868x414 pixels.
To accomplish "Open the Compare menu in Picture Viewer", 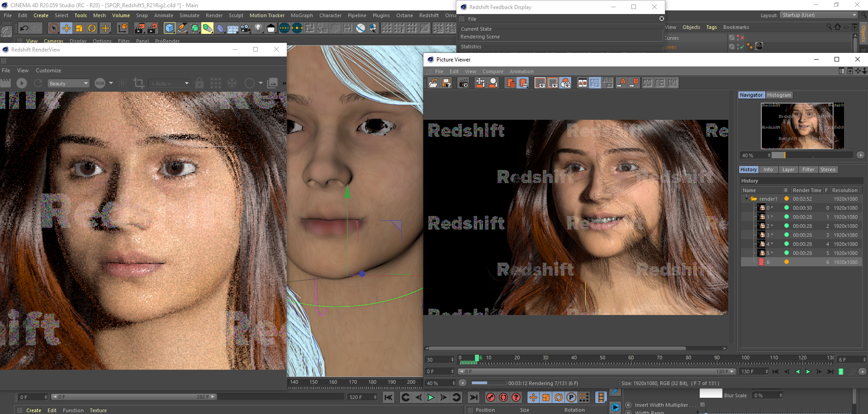I will tap(493, 71).
